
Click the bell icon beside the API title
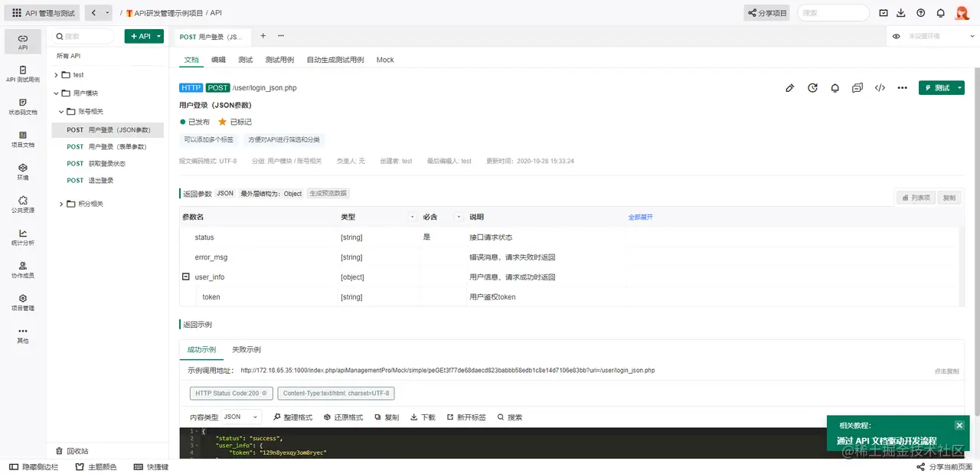(835, 88)
